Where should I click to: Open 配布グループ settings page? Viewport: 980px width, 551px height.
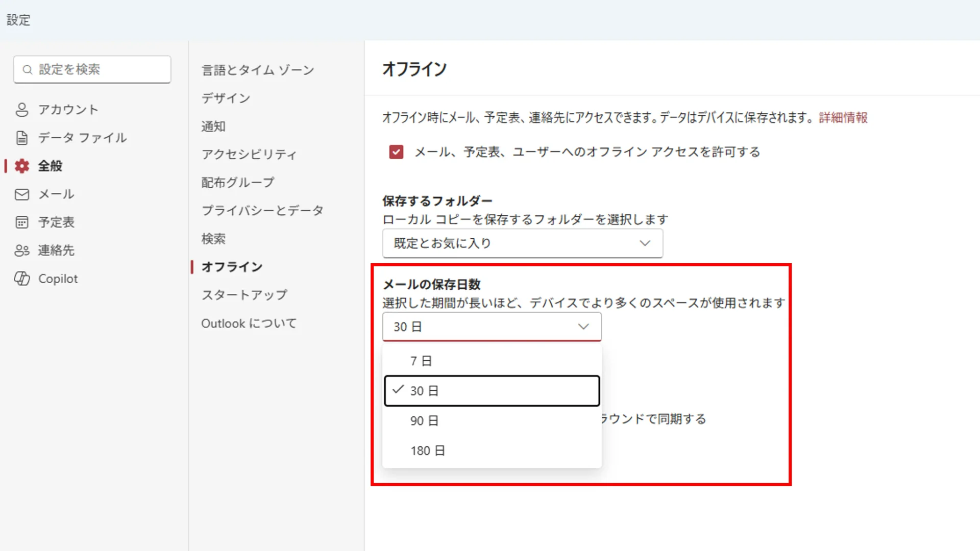click(x=238, y=182)
